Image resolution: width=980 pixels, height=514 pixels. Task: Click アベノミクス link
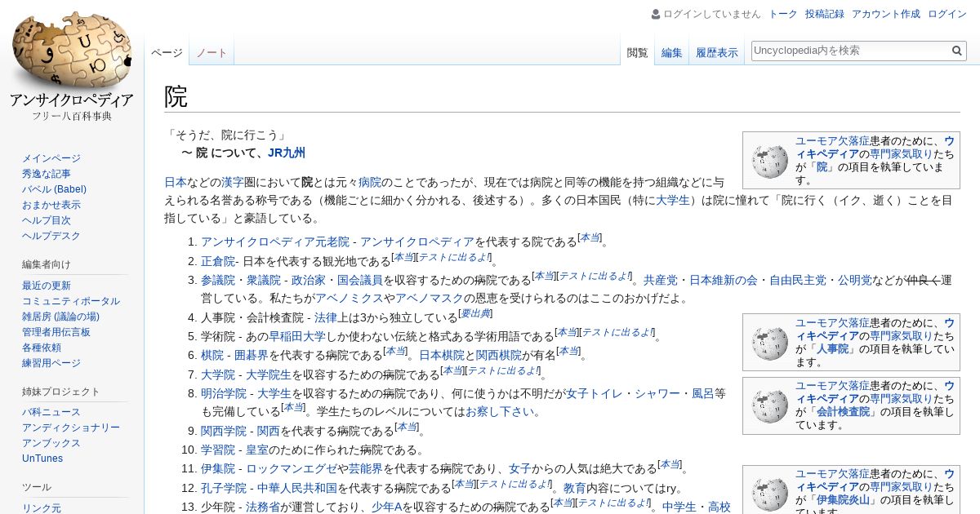point(350,299)
